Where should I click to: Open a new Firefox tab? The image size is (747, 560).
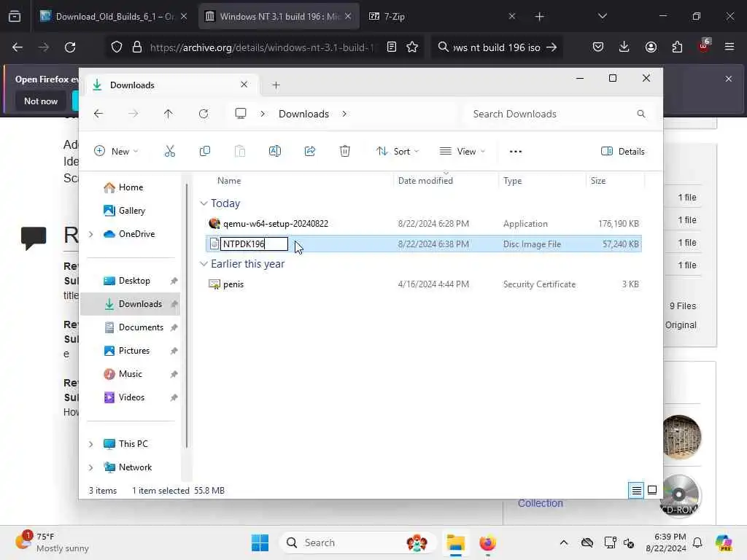pyautogui.click(x=539, y=16)
